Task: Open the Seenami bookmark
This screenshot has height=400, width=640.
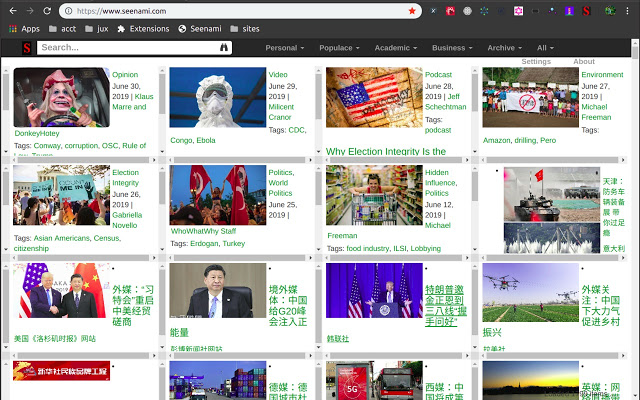Action: coord(200,29)
